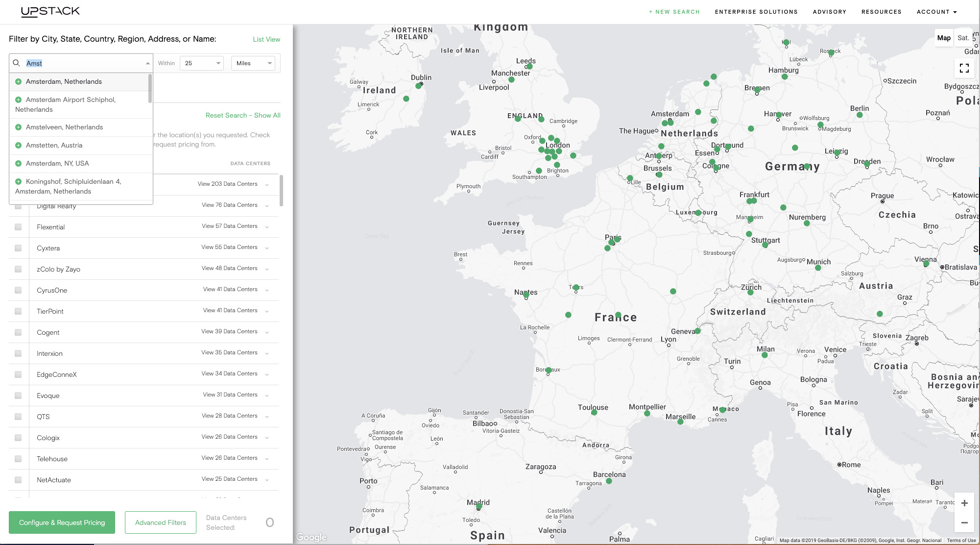Viewport: 980px width, 545px height.
Task: Click the green data center marker at Dublin
Action: coord(418,86)
